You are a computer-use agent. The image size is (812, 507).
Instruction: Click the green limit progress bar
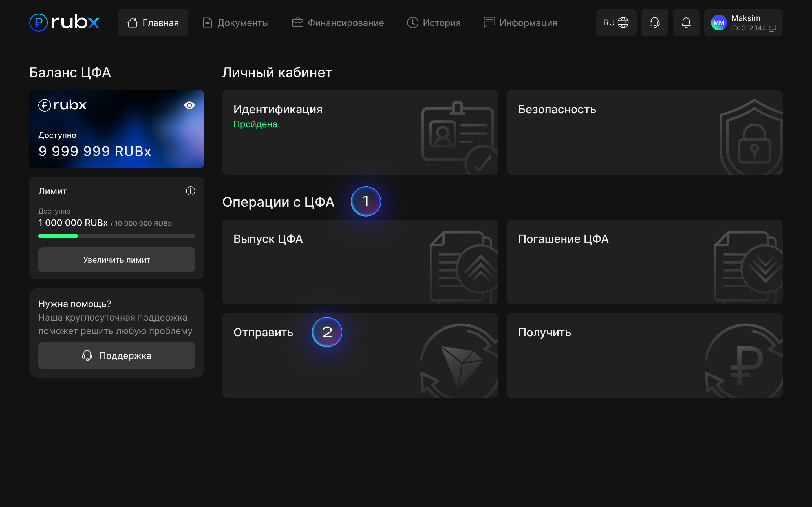point(58,236)
